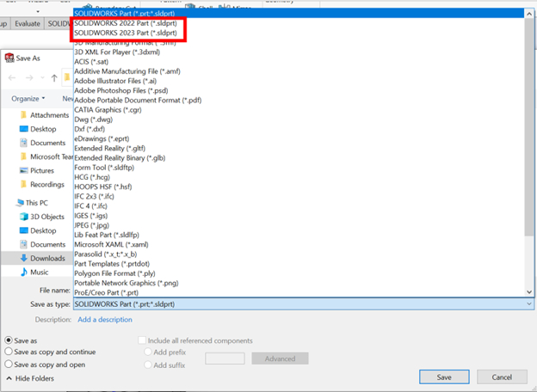Screen dimensions: 537x392
Task: Click the Cancel button
Action: [x=502, y=377]
